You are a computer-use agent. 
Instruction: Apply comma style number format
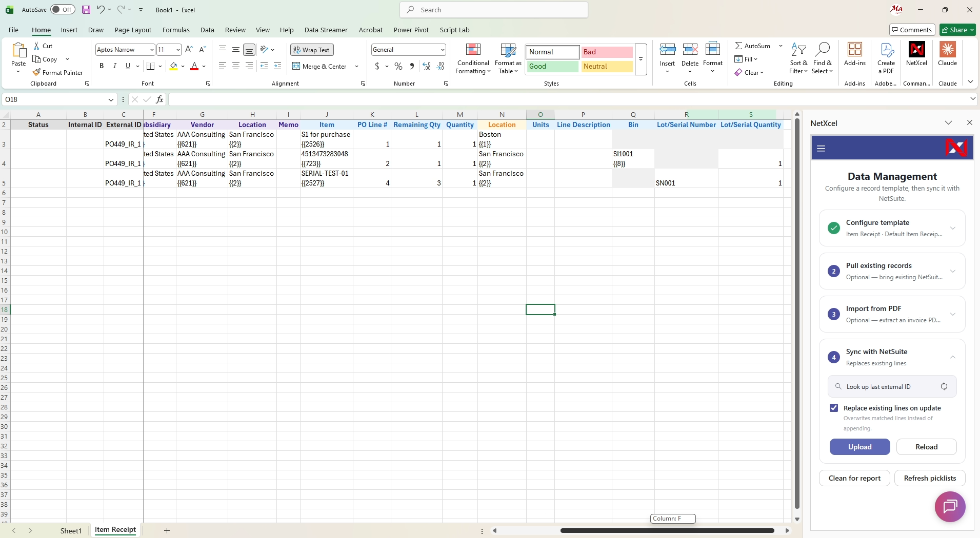click(412, 66)
